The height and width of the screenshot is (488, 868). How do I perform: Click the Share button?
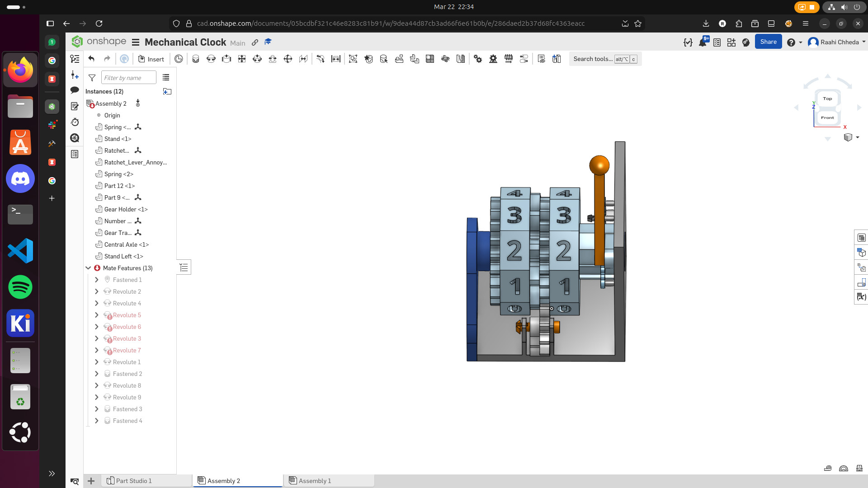coord(768,42)
